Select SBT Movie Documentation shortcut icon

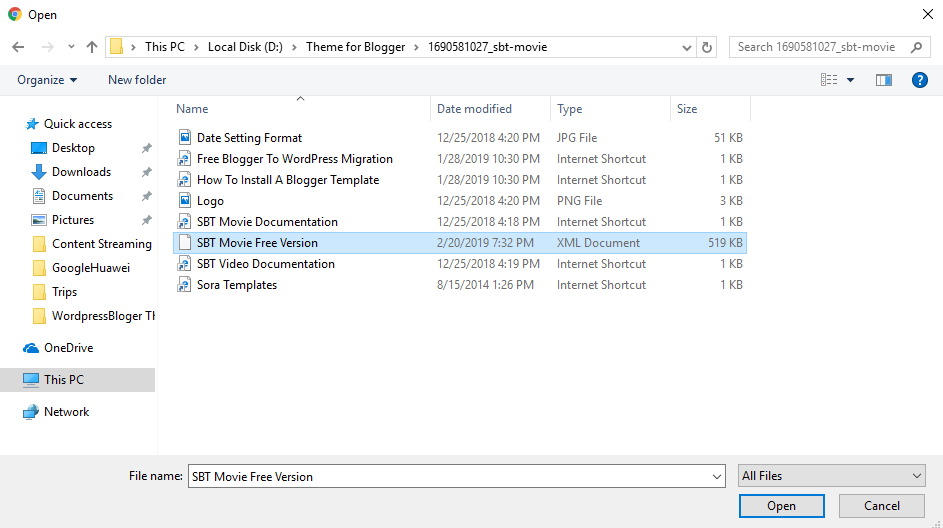(x=185, y=222)
